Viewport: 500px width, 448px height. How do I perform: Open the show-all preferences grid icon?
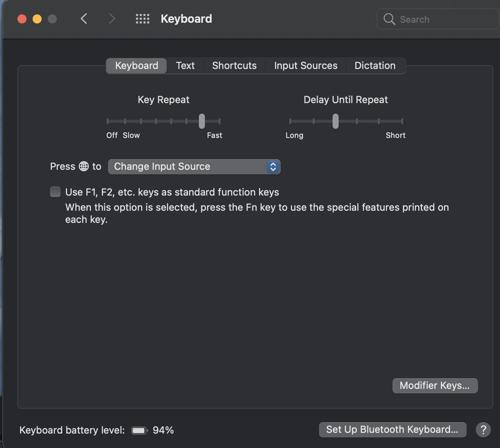(x=142, y=19)
